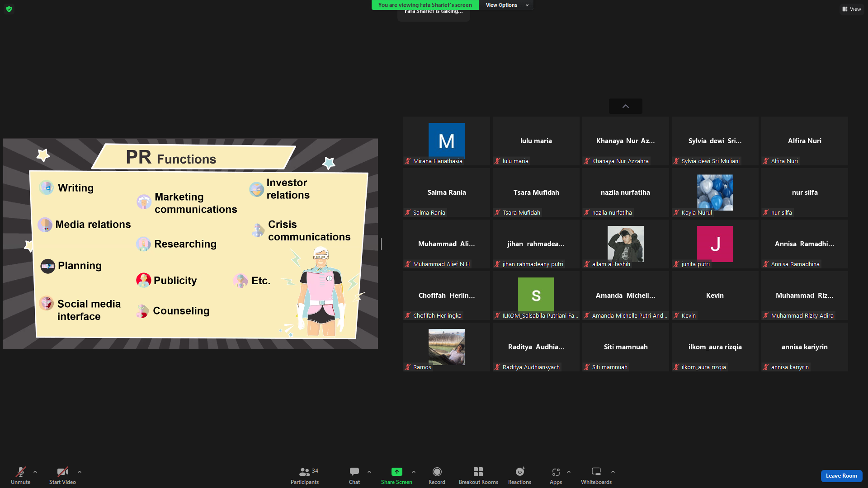The height and width of the screenshot is (488, 868).
Task: Click the Crisis communications icon on slide
Action: pos(258,230)
